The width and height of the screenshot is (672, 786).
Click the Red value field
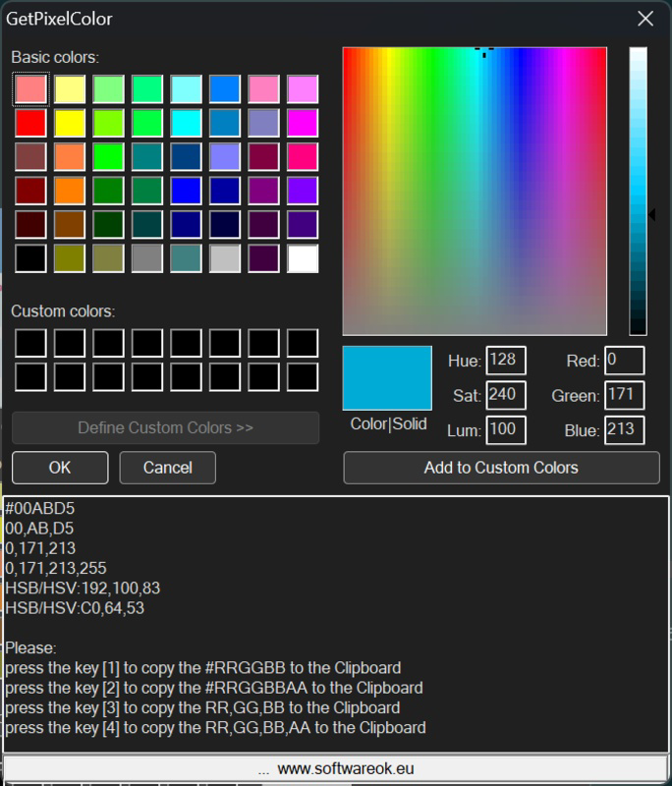click(625, 360)
